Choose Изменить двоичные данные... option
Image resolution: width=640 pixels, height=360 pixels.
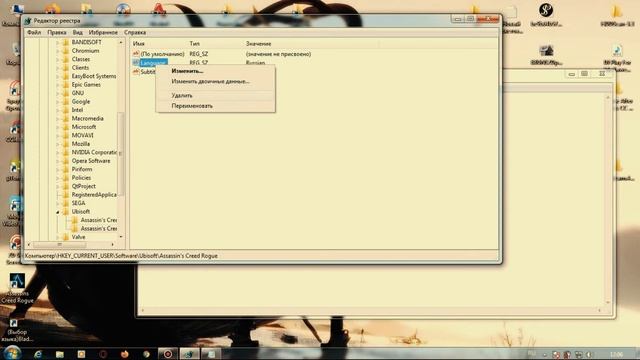[216, 81]
